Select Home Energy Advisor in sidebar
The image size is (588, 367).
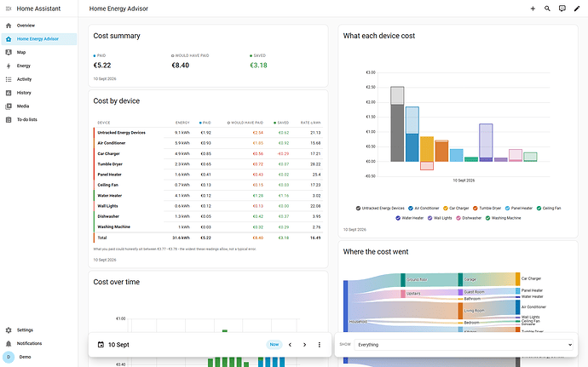(39, 39)
